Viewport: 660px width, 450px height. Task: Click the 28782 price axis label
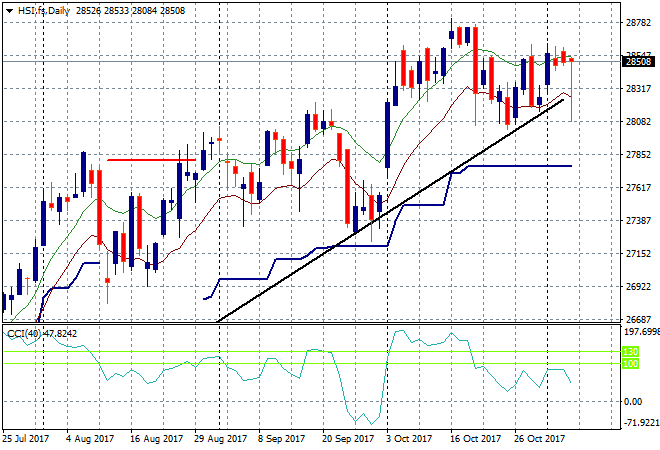(638, 23)
